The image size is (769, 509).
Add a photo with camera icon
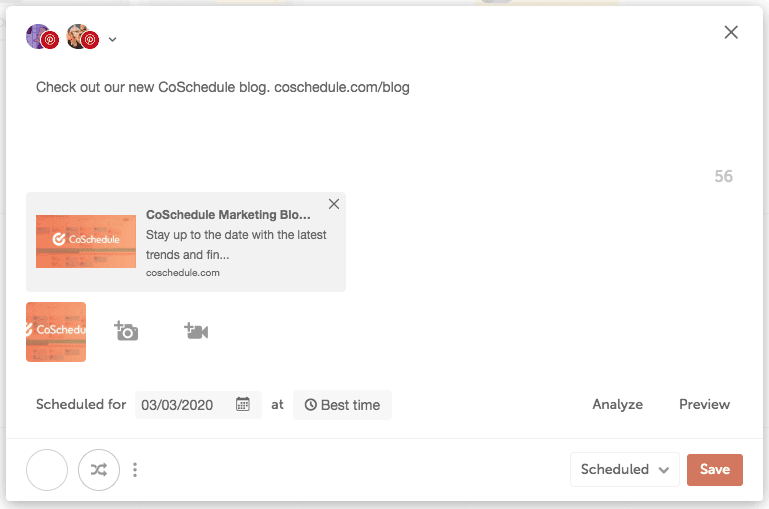tap(126, 331)
